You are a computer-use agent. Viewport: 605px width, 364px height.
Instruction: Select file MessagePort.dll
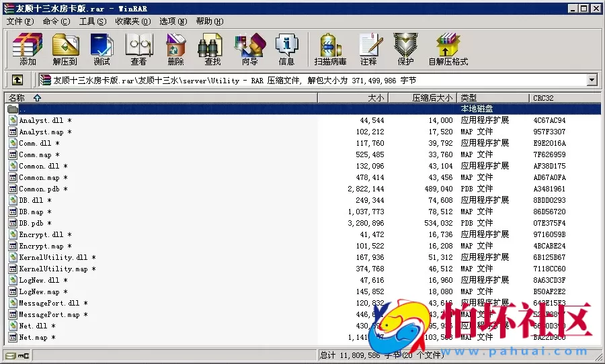(x=53, y=303)
